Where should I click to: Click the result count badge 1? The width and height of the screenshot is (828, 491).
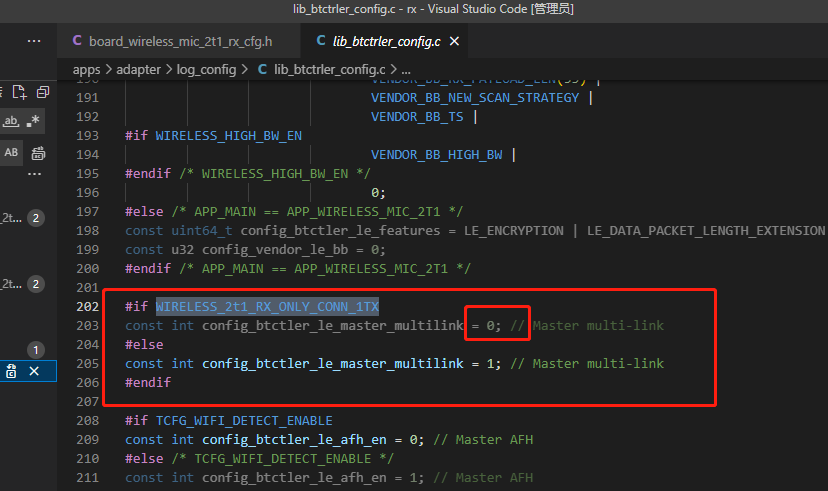tap(35, 350)
